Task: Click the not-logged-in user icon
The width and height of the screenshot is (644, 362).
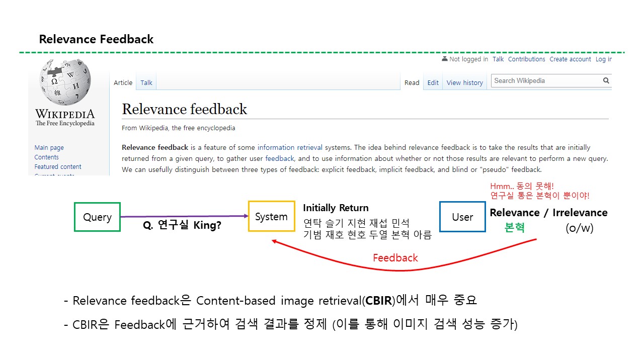Action: coord(445,59)
